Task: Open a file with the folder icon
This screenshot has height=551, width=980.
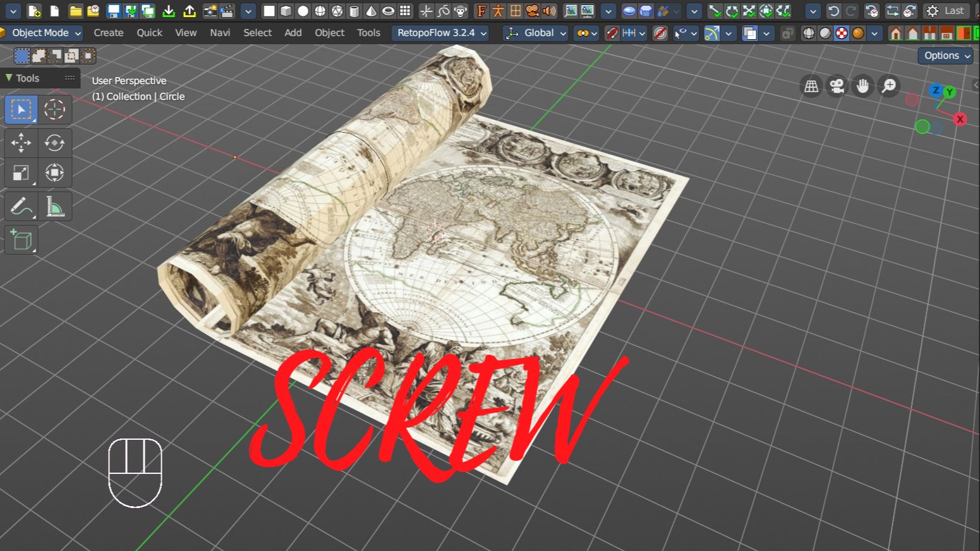Action: coord(76,11)
